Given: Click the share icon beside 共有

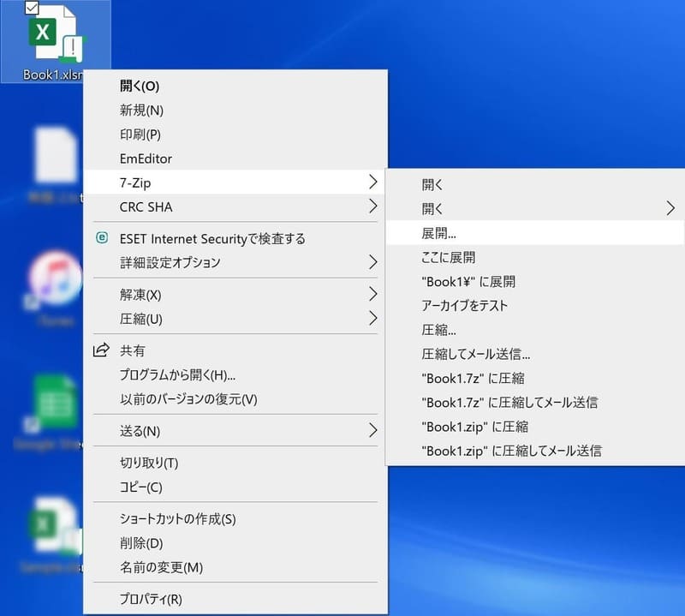Looking at the screenshot, I should tap(101, 350).
